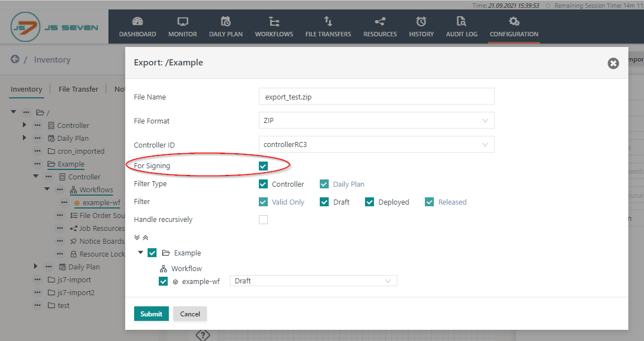Click the JS7 logo
The image size is (644, 341).
(54, 27)
